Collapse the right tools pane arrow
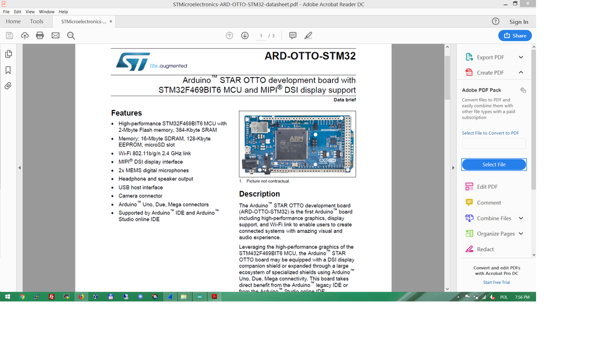593x364 pixels. (x=453, y=167)
